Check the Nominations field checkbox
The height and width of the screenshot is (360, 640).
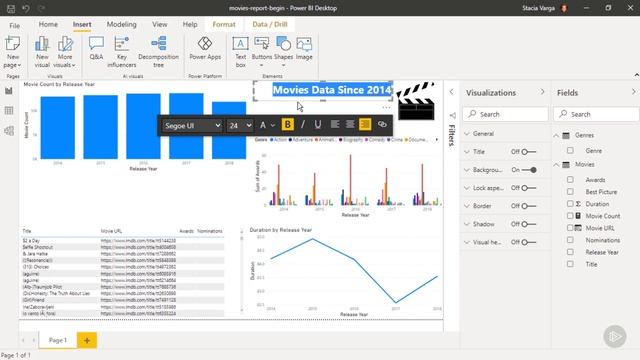[570, 240]
